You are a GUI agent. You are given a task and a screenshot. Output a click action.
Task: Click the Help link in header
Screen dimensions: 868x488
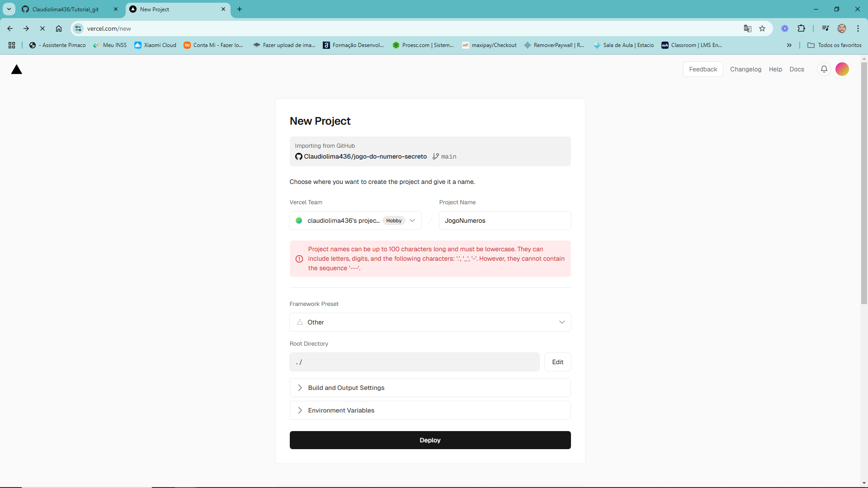775,69
